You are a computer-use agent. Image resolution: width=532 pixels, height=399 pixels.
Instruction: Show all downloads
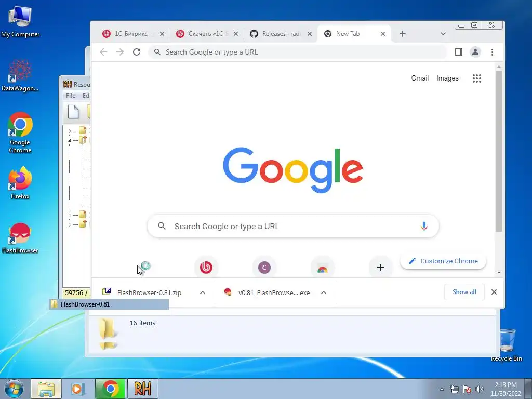[464, 292]
